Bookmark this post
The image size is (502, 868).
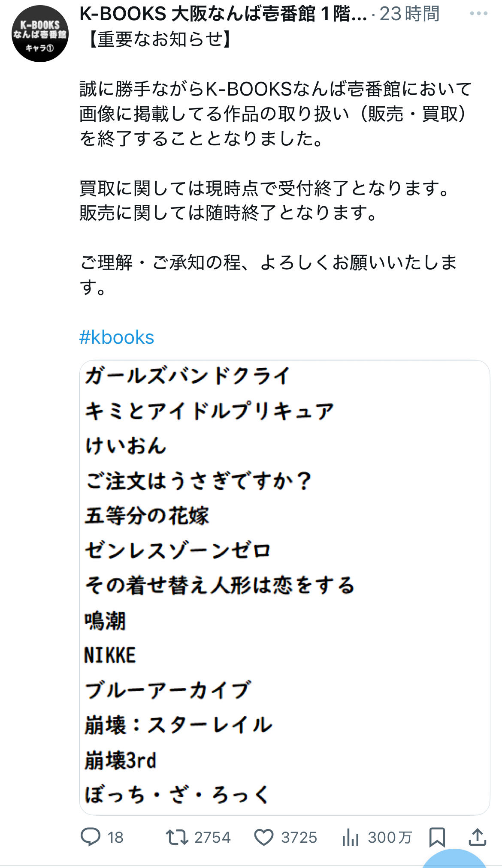[x=437, y=837]
